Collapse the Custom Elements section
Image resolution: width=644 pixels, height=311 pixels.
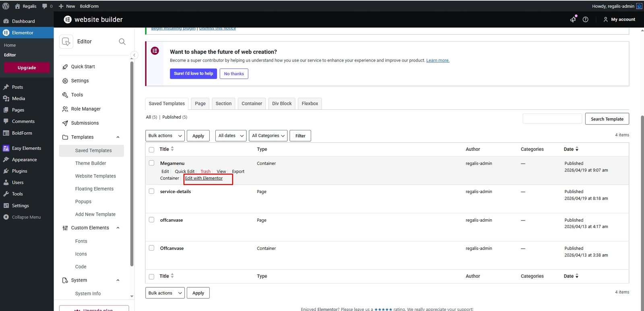(118, 228)
